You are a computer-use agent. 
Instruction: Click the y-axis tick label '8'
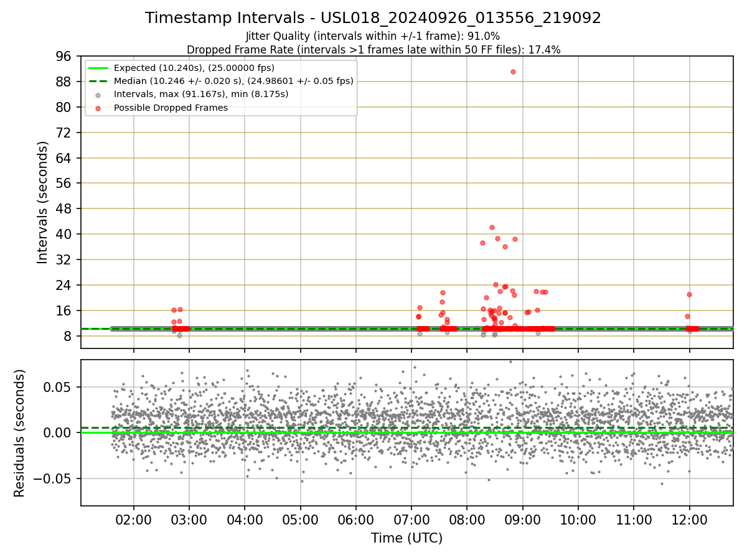pyautogui.click(x=68, y=337)
